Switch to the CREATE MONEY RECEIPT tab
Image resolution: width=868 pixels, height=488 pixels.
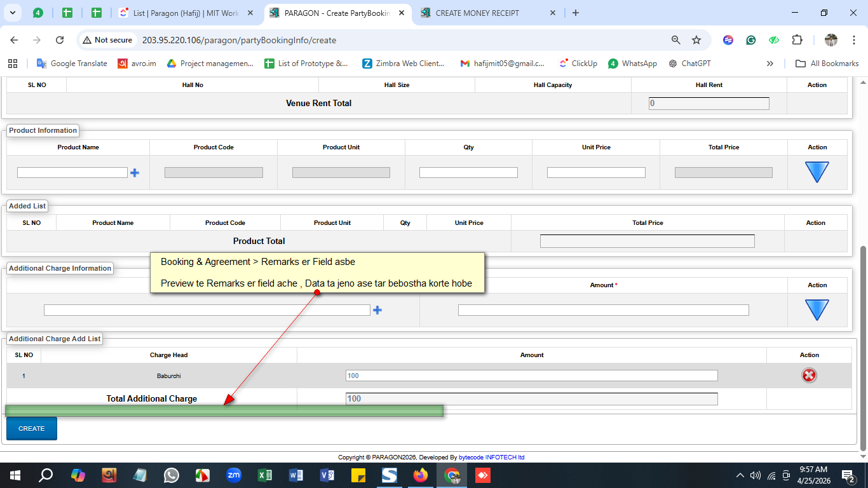click(477, 13)
